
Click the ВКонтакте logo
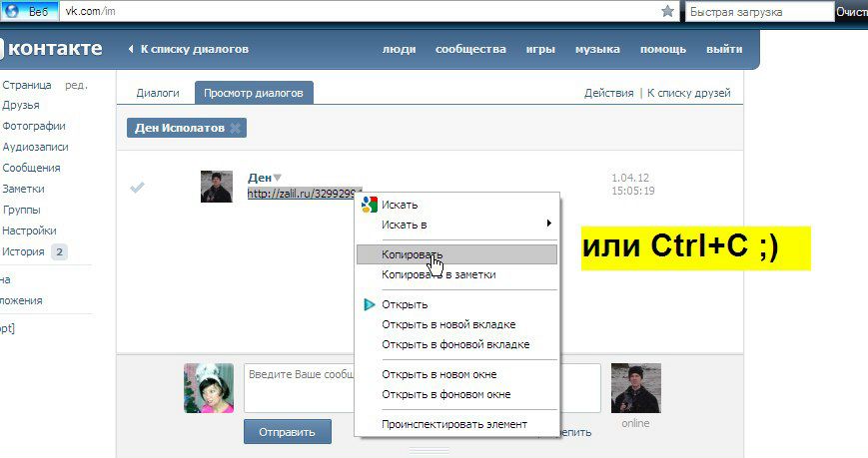point(52,49)
